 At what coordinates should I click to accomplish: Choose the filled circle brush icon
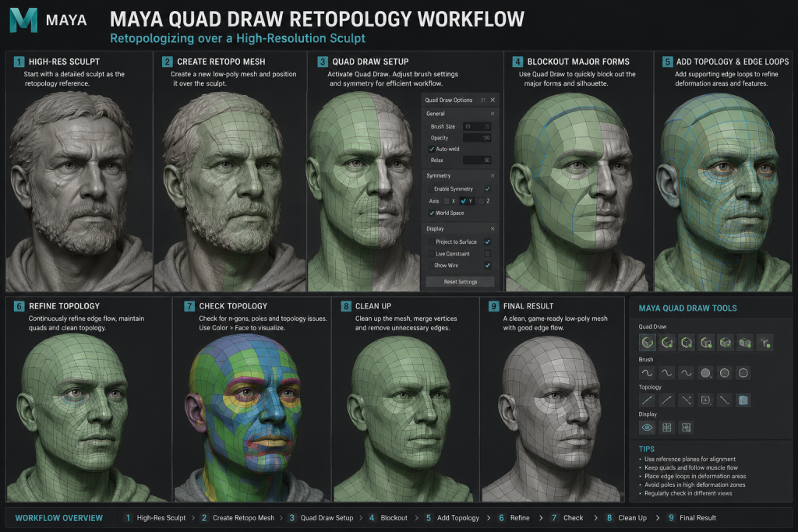(705, 373)
